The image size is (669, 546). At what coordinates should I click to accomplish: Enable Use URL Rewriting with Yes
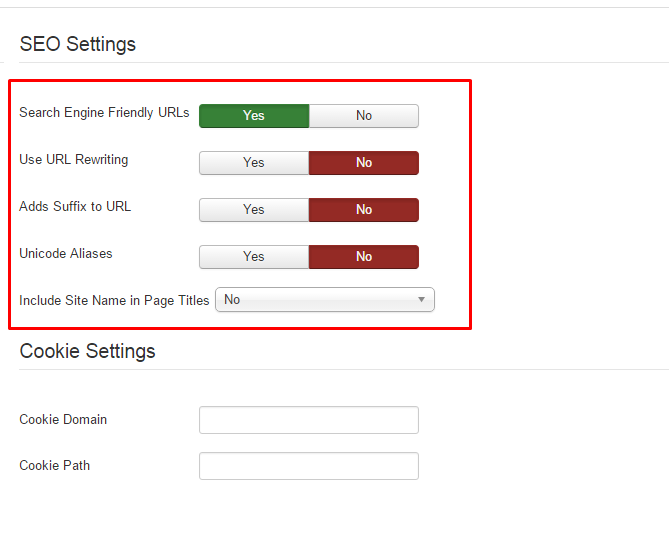click(x=254, y=163)
